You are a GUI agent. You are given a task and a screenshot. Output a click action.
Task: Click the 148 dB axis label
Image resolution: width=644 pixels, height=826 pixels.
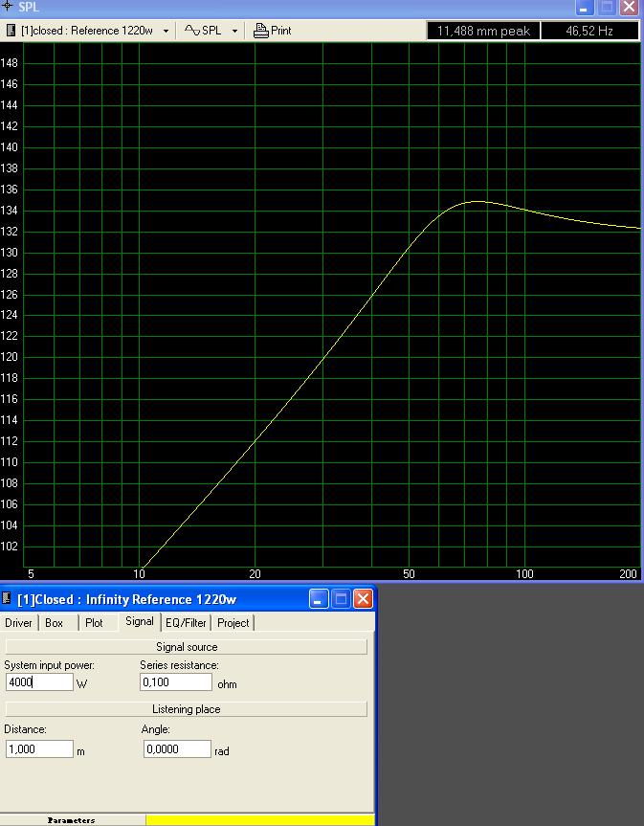pyautogui.click(x=9, y=63)
